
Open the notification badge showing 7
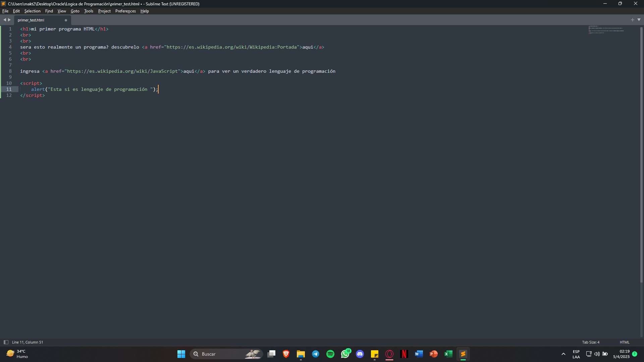click(635, 354)
